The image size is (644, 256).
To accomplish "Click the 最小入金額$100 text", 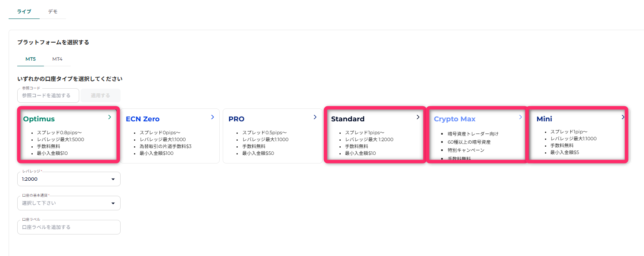I will tap(156, 153).
